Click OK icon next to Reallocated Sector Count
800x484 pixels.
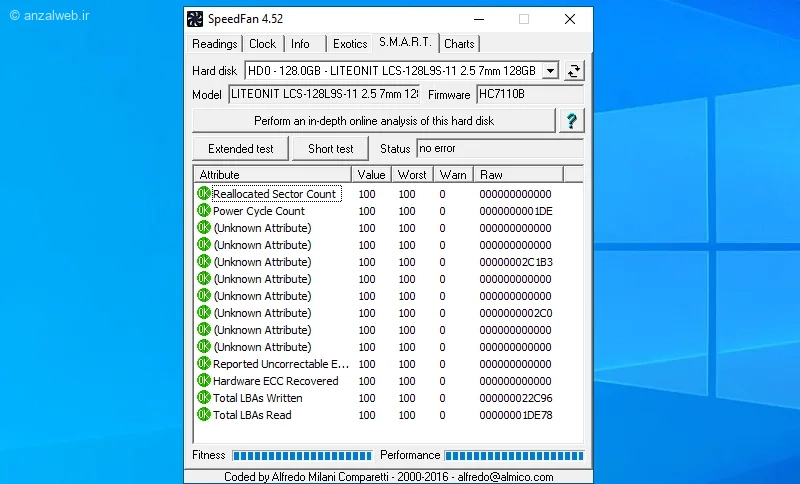point(204,194)
